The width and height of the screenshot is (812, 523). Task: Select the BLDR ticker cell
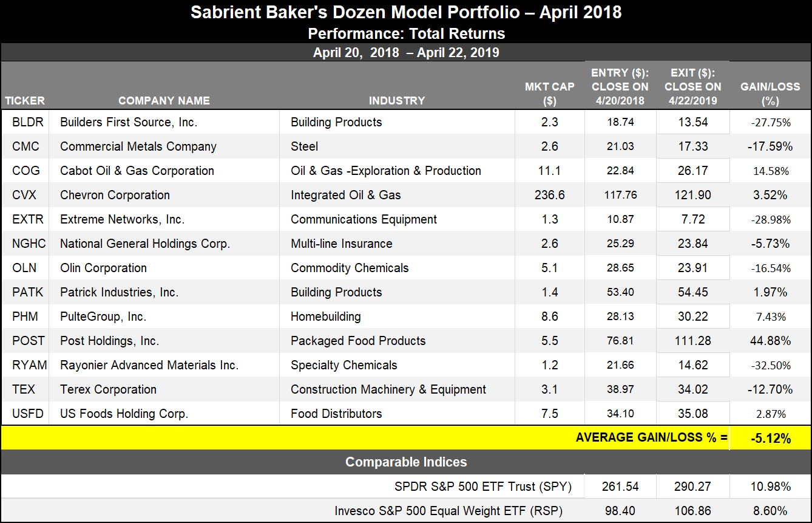28,122
